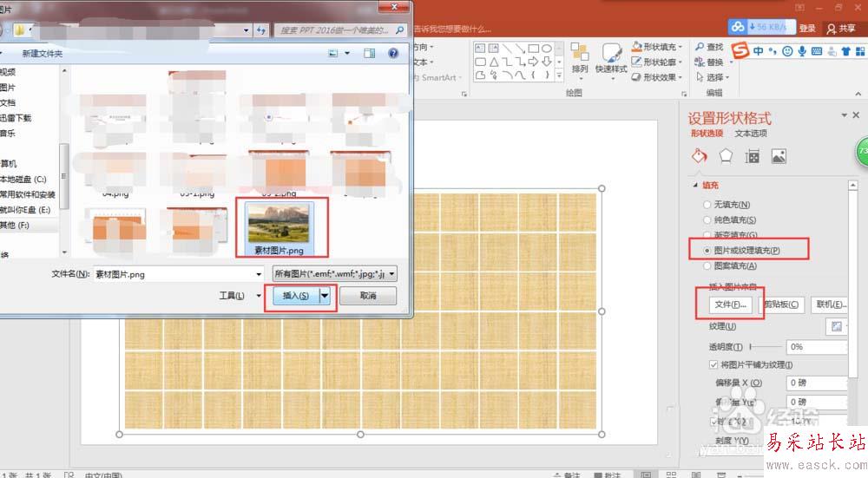Select Picture or texture fill (图片或纹理填充)
Viewport: 868px width, 478px height.
point(707,251)
